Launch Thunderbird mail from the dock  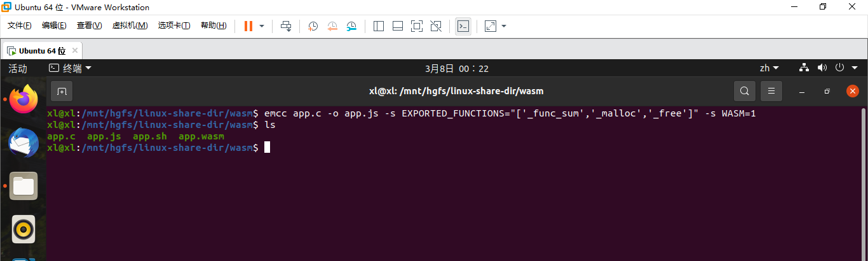pos(24,143)
